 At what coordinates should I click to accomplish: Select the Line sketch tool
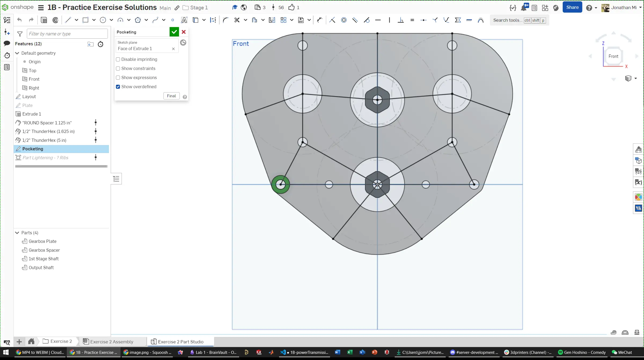coord(68,20)
